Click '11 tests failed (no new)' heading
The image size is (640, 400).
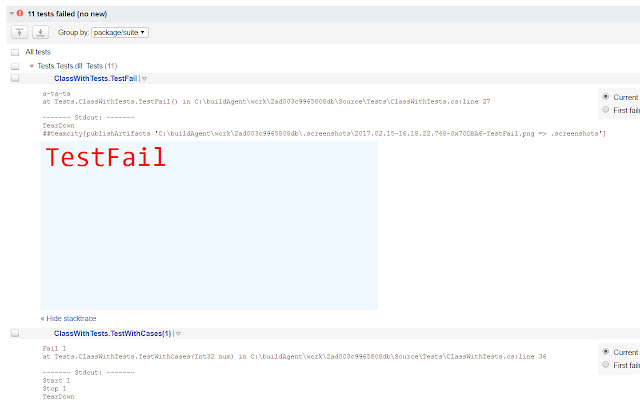click(67, 14)
